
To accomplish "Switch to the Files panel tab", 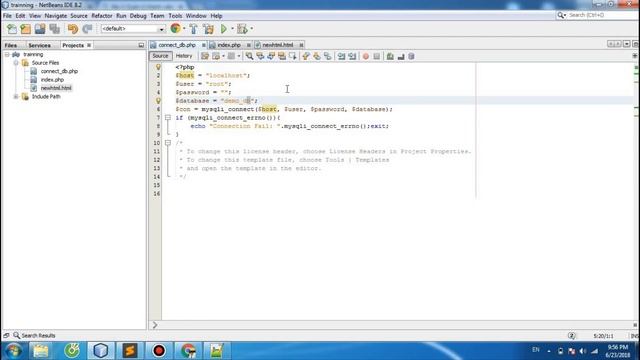I will click(11, 45).
